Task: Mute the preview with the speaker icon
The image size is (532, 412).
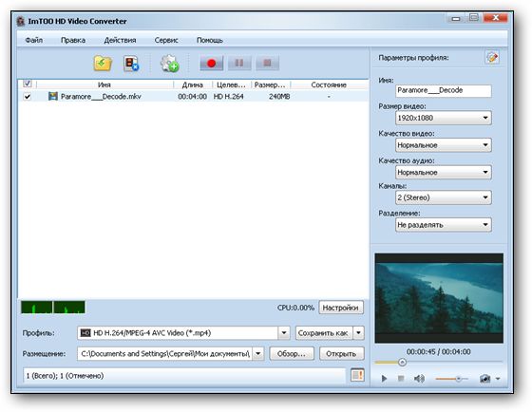Action: click(x=419, y=379)
